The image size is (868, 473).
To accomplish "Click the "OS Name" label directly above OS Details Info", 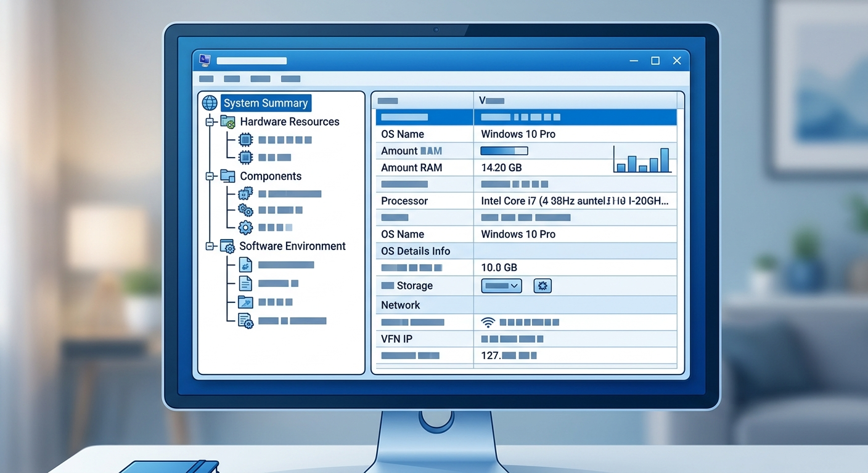I will click(403, 234).
